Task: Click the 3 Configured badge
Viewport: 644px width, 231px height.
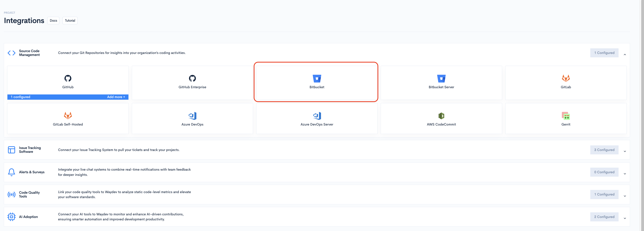Action: pyautogui.click(x=604, y=150)
